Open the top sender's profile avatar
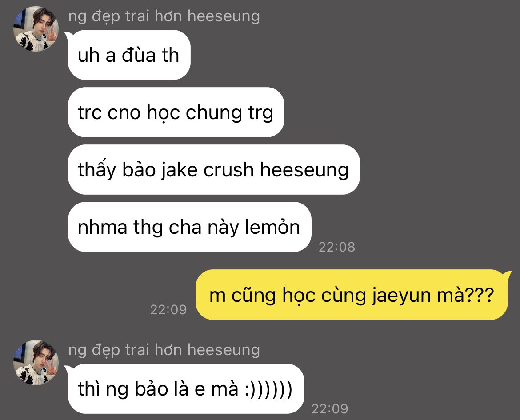 tap(36, 29)
